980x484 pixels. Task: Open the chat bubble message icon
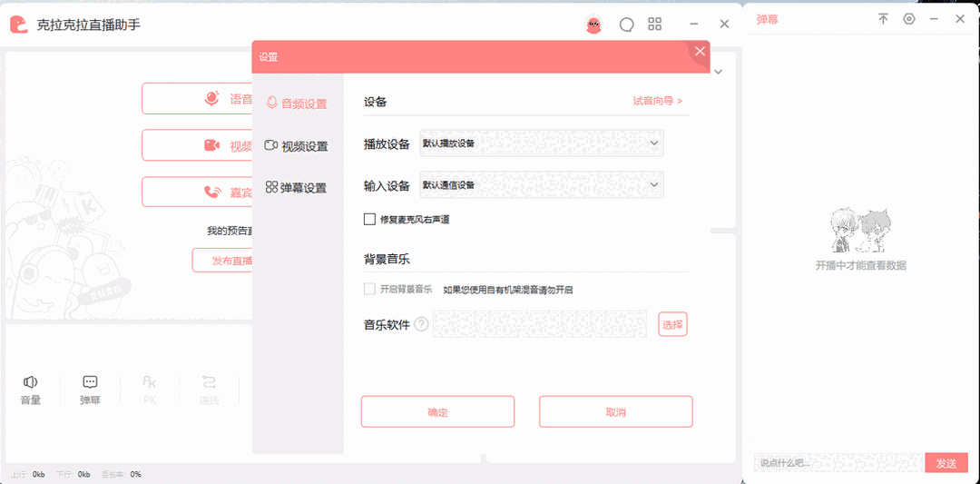tap(626, 25)
